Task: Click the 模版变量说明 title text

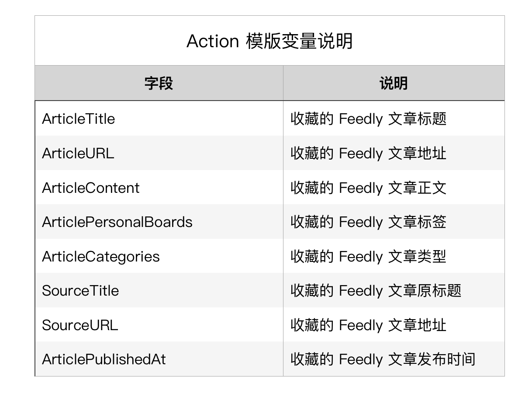Action: click(299, 42)
